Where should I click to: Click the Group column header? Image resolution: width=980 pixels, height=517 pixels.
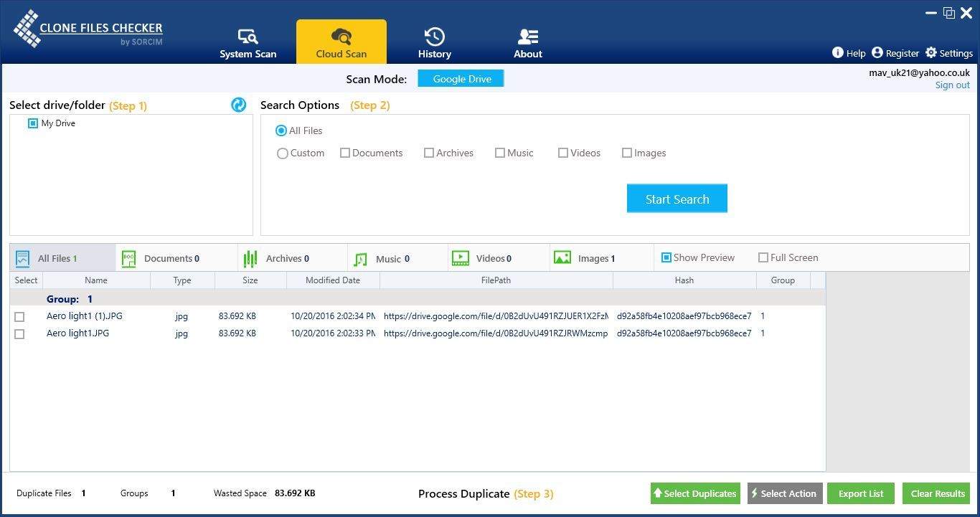click(783, 280)
